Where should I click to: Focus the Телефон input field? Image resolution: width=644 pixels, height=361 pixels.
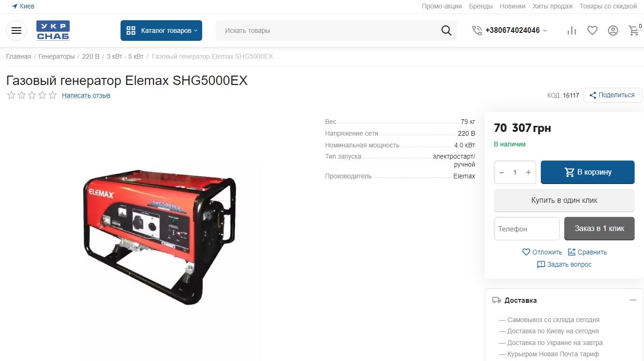click(527, 229)
